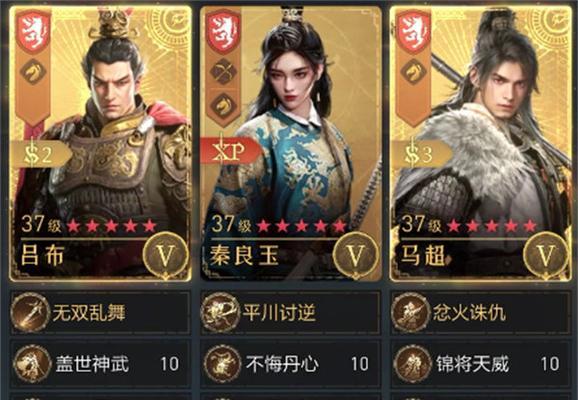Click the cavalry horse badge on 马超 card
The image size is (578, 400).
coord(413,72)
